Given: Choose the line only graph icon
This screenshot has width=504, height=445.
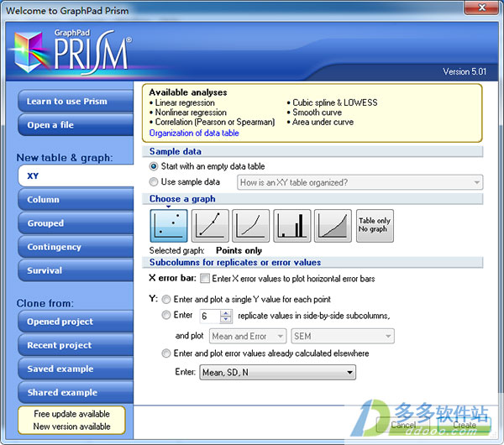Looking at the screenshot, I should click(x=250, y=226).
